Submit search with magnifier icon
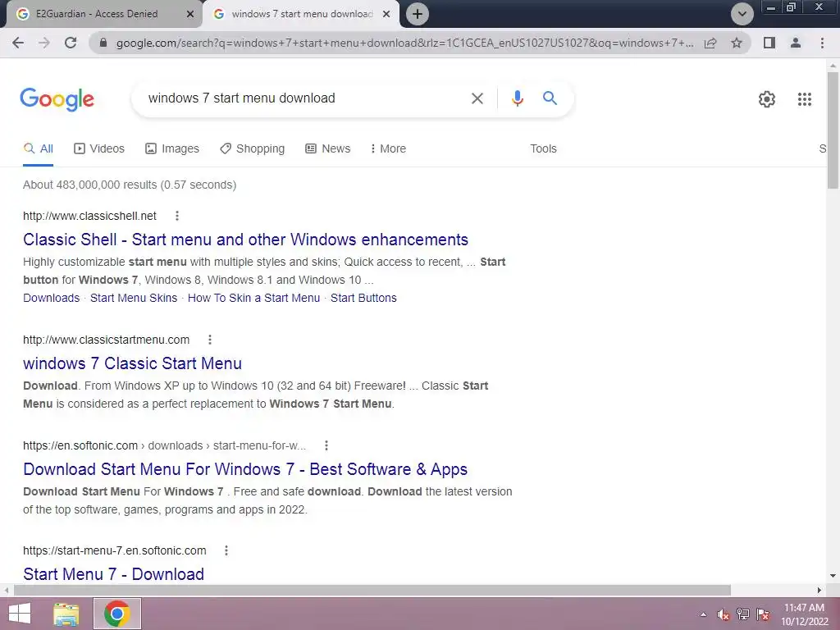Viewport: 840px width, 630px height. [550, 98]
